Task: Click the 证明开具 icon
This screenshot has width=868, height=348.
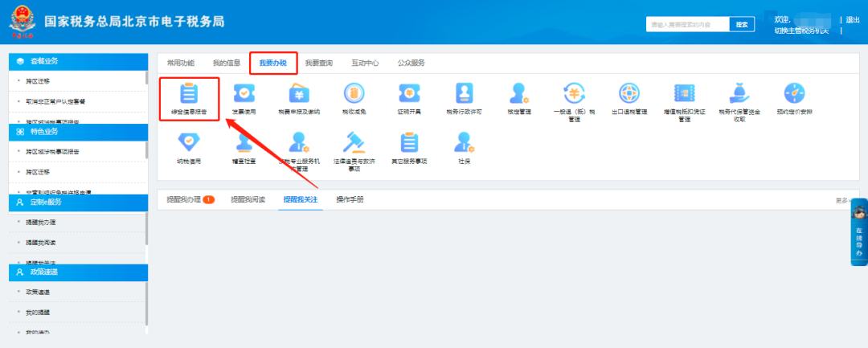Action: (x=409, y=93)
